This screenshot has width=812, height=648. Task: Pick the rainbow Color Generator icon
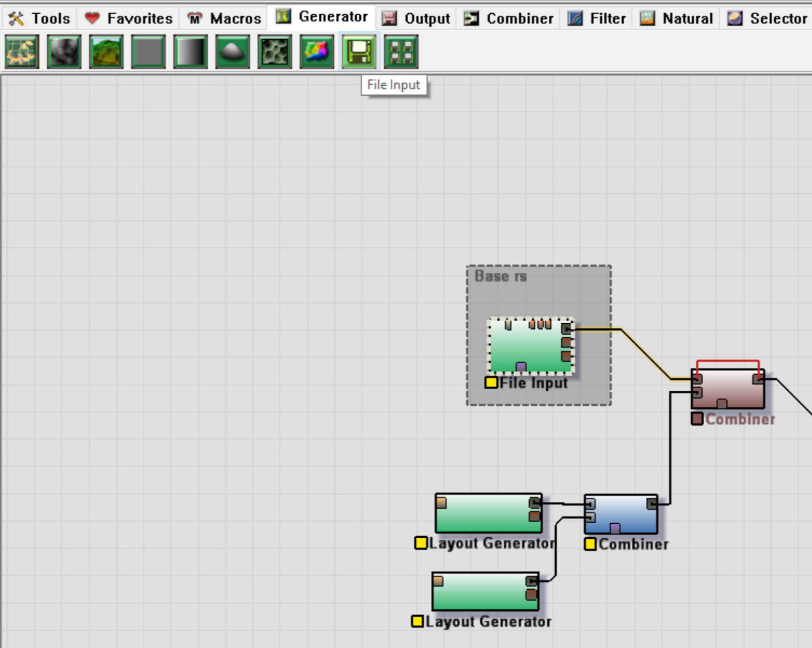(x=317, y=52)
